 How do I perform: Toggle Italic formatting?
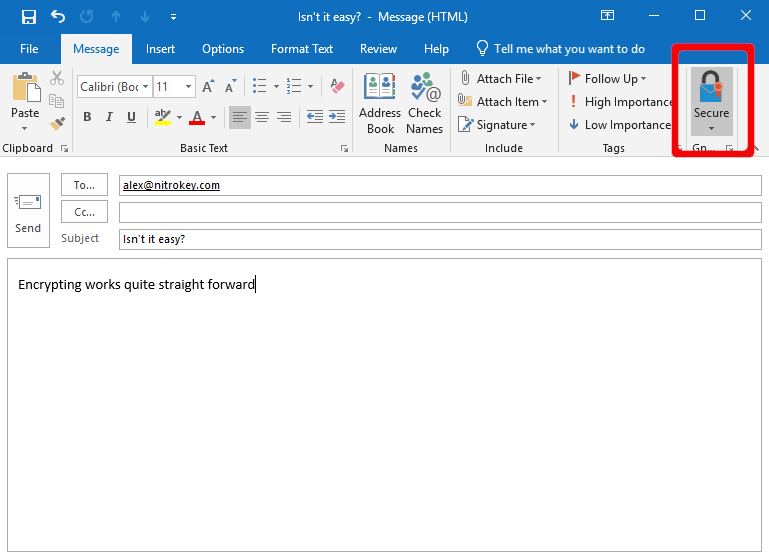click(109, 117)
